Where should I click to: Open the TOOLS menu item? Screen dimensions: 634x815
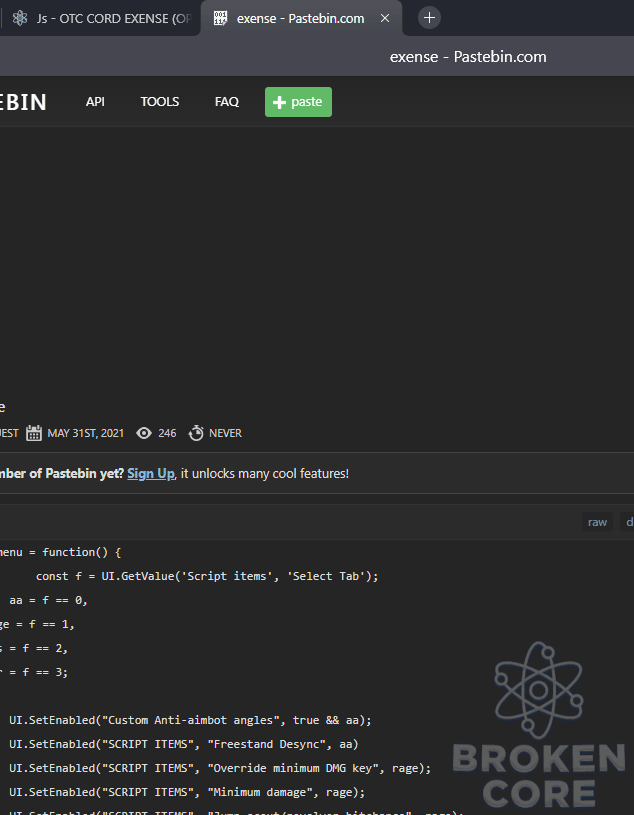[160, 102]
